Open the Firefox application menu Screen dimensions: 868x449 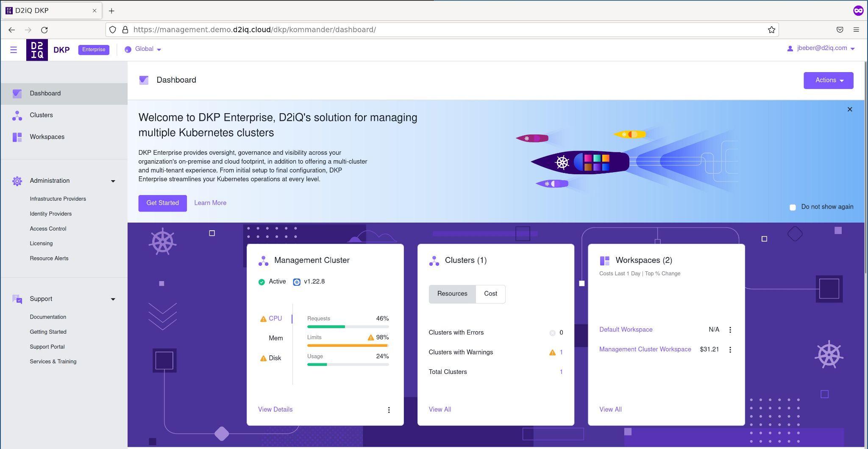click(x=856, y=30)
